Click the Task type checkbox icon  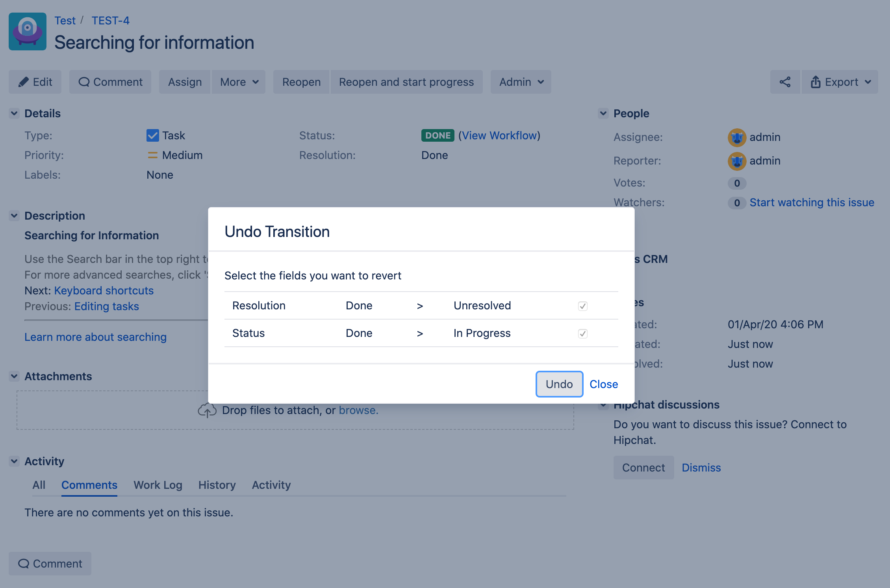(x=153, y=135)
